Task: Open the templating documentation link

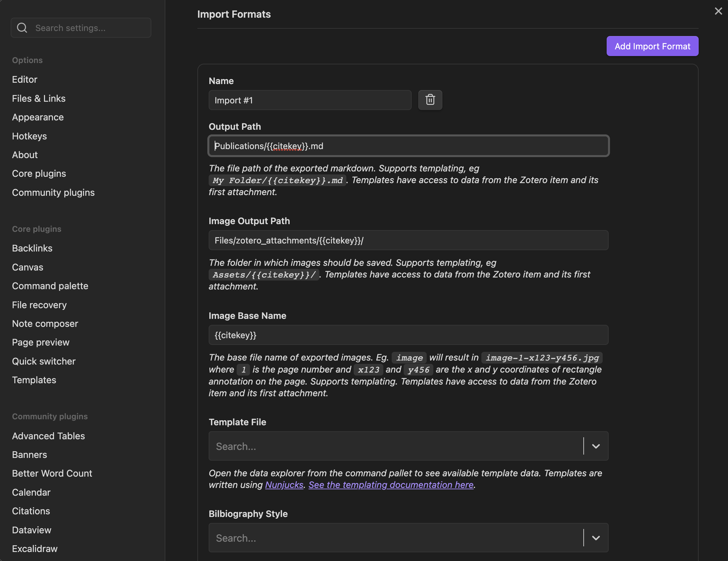Action: [391, 485]
